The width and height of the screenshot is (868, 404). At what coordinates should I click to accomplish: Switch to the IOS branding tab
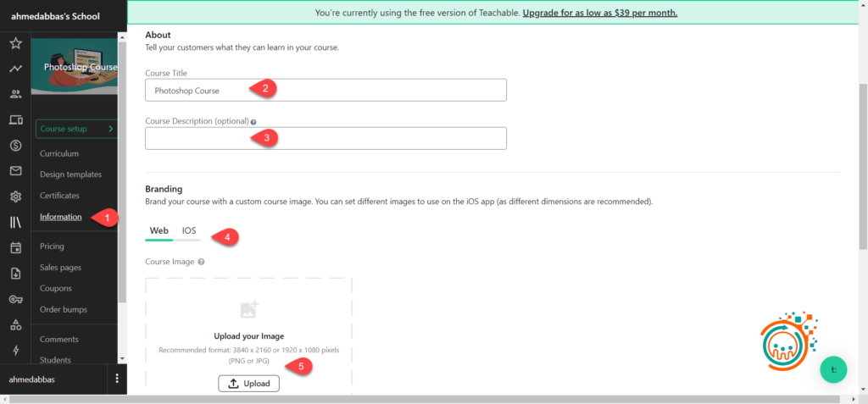coord(189,230)
